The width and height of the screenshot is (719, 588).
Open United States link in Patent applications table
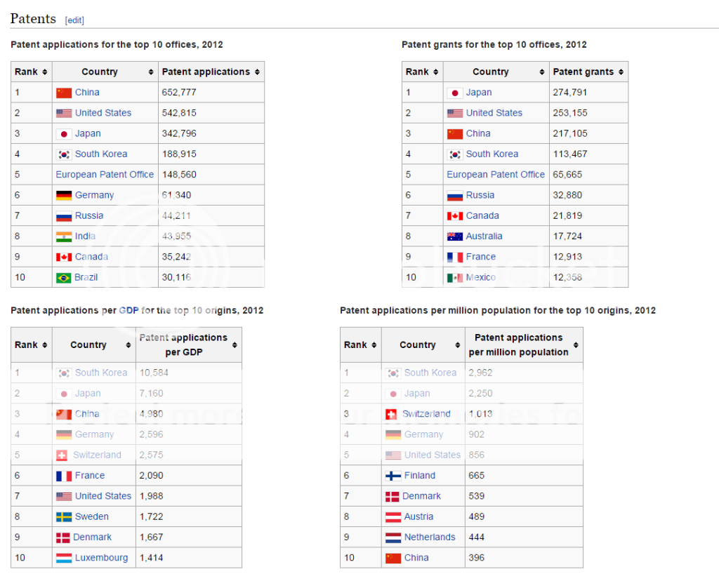(x=103, y=113)
